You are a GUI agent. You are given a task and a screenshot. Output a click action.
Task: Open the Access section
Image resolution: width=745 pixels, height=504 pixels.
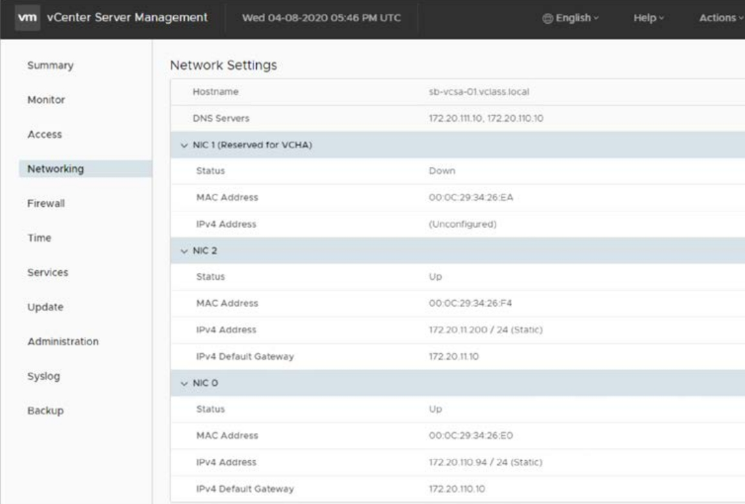point(45,134)
